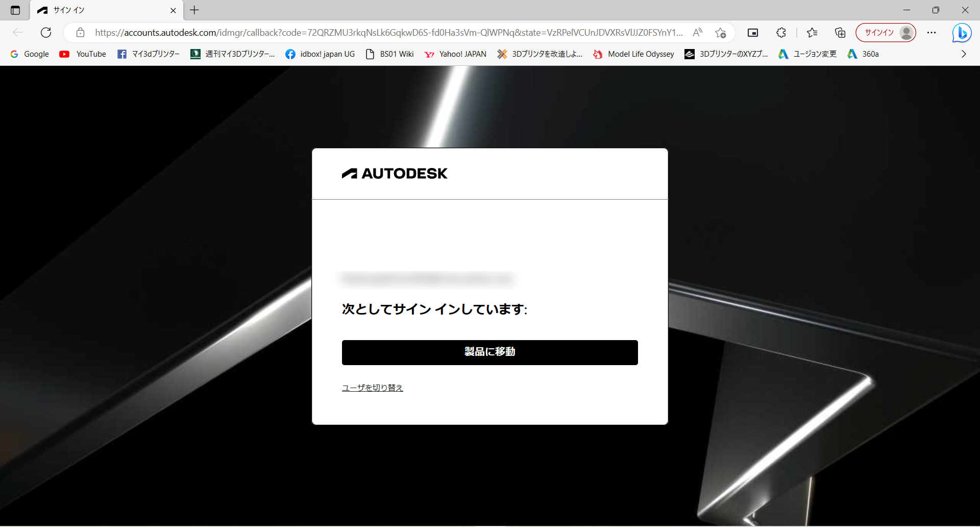
Task: Open the Bing Copilot sidebar icon
Action: (962, 33)
